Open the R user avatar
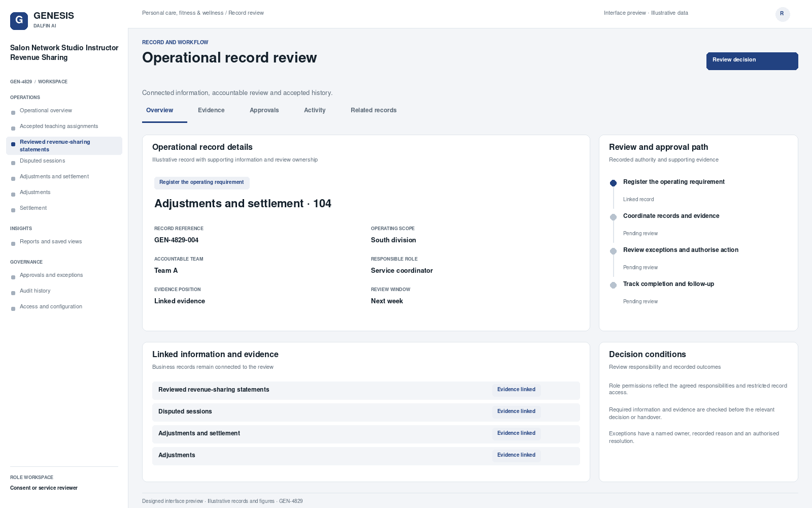This screenshot has width=812, height=508. click(x=782, y=14)
